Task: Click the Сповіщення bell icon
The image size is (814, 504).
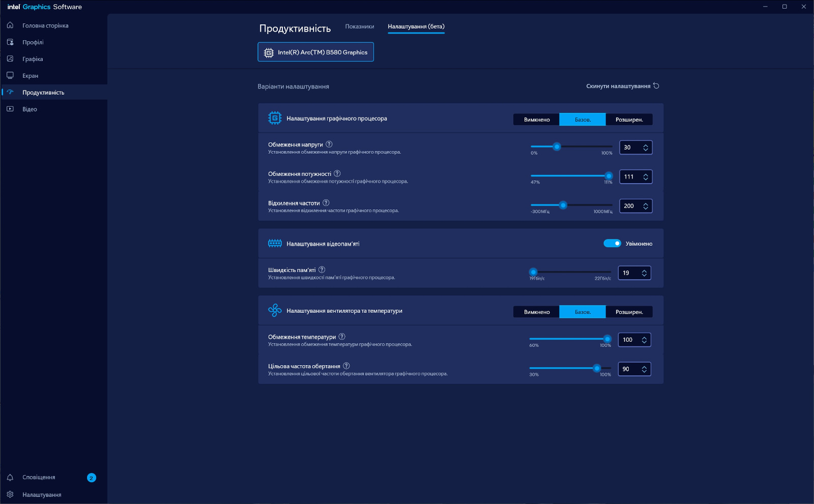Action: click(x=10, y=478)
